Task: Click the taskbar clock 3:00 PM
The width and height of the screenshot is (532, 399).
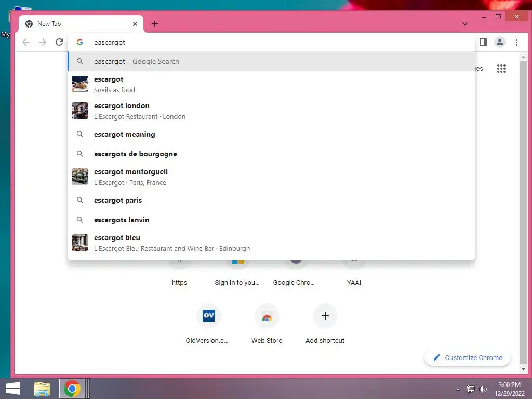Action: click(x=510, y=385)
